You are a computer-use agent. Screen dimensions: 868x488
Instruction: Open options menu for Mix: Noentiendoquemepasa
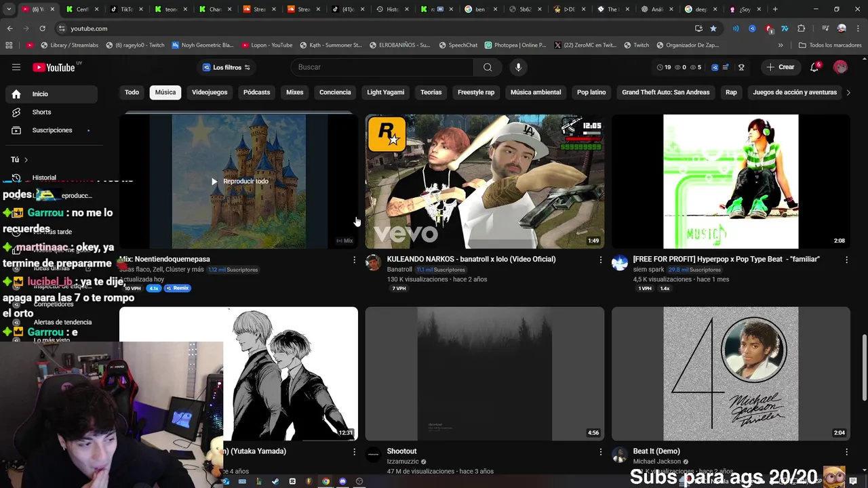click(354, 260)
